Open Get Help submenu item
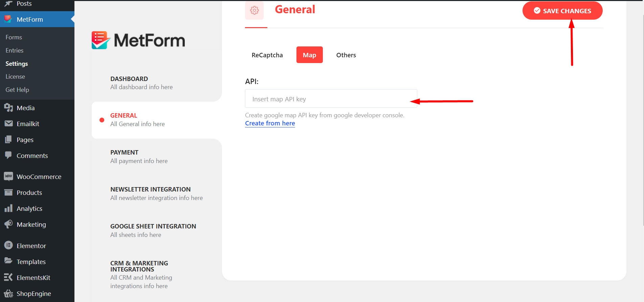The image size is (644, 302). pyautogui.click(x=17, y=90)
